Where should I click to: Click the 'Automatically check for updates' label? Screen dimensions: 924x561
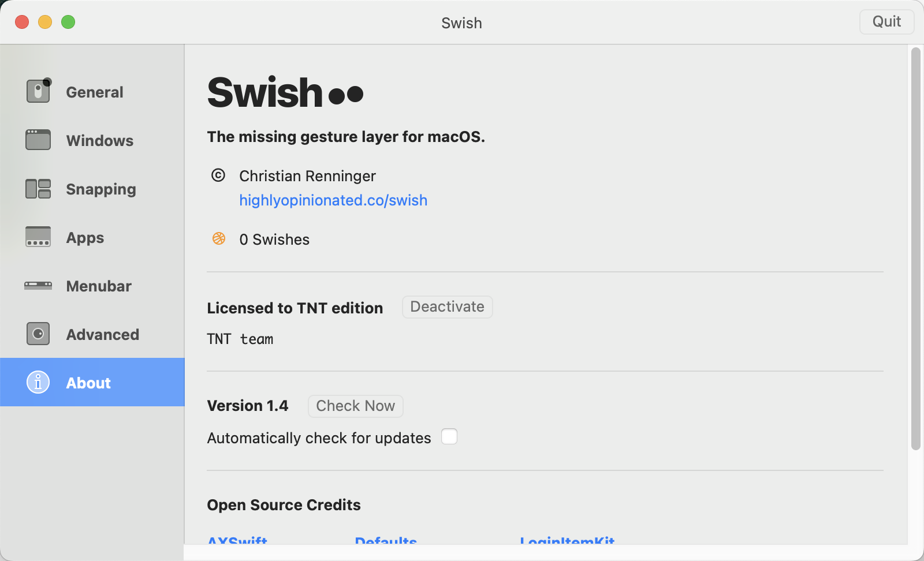(x=319, y=438)
